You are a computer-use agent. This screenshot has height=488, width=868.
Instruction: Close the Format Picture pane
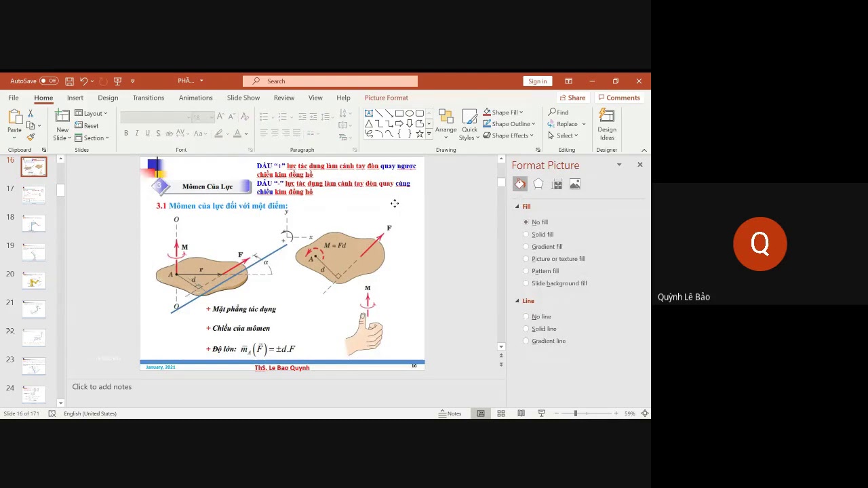tap(639, 165)
